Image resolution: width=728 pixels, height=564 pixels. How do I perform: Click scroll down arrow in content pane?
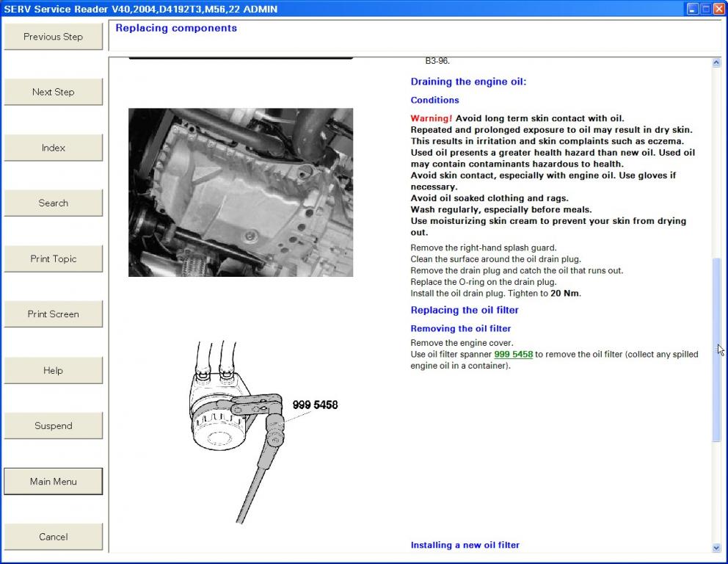click(716, 548)
